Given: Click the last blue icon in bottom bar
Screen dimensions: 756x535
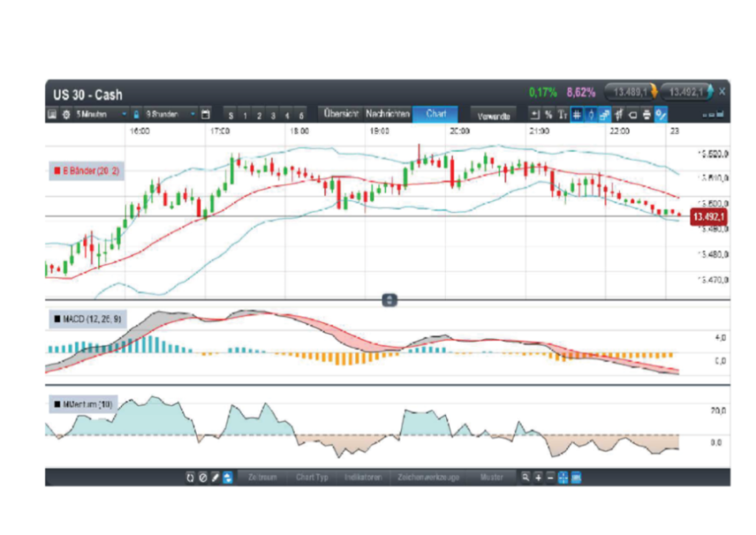Looking at the screenshot, I should 576,478.
